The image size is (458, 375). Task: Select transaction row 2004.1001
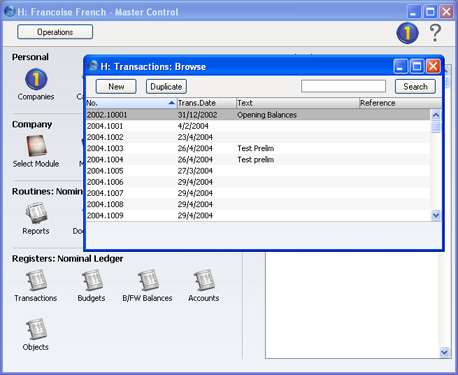pos(258,126)
